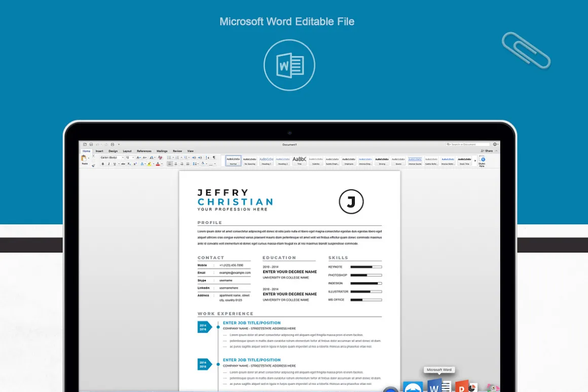The height and width of the screenshot is (392, 588).
Task: Pick the red font color
Action: pos(158,164)
